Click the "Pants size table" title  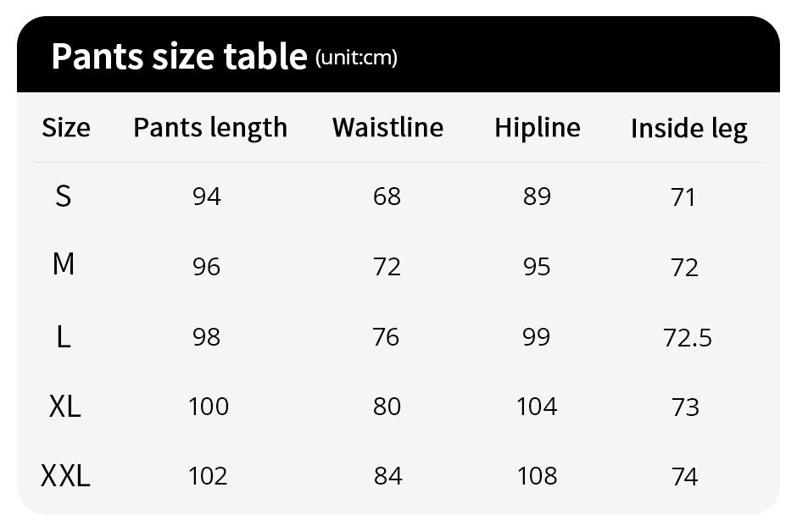click(x=179, y=56)
